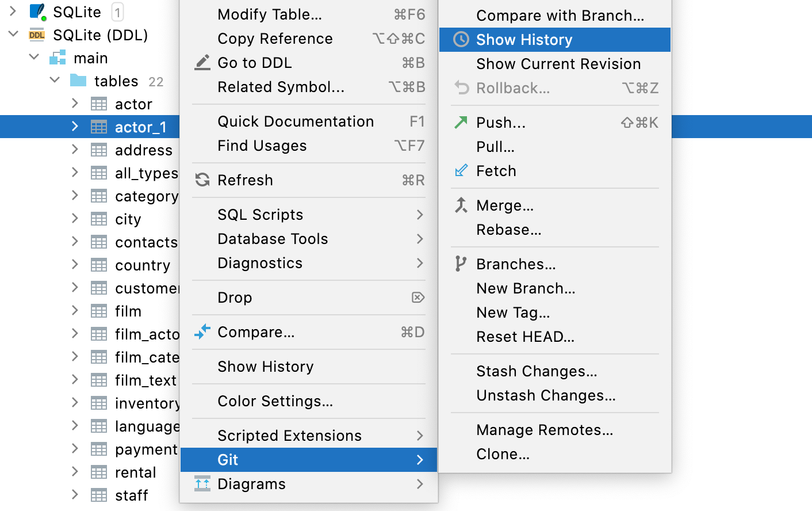Expand the actor table node
Screen dimensions: 812x511
click(x=74, y=104)
